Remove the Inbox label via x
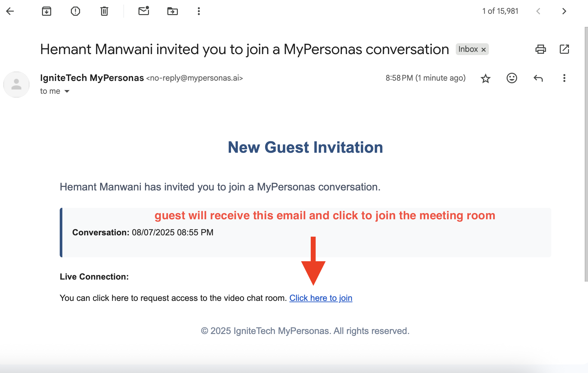The image size is (588, 373). (x=484, y=49)
